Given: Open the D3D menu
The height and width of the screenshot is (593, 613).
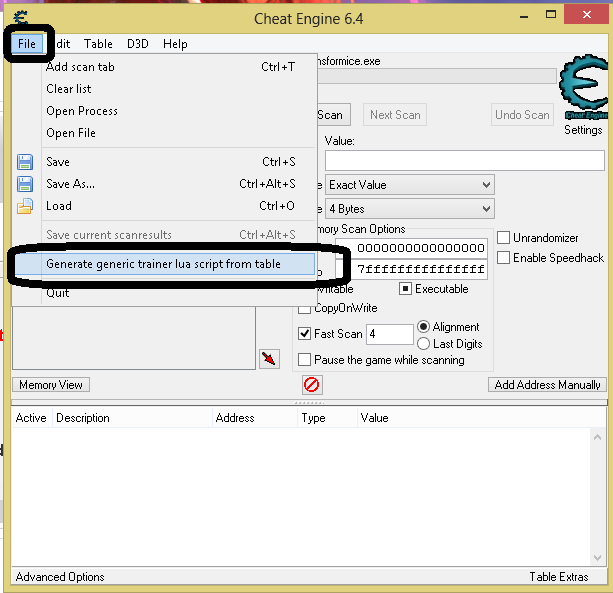Looking at the screenshot, I should click(138, 43).
